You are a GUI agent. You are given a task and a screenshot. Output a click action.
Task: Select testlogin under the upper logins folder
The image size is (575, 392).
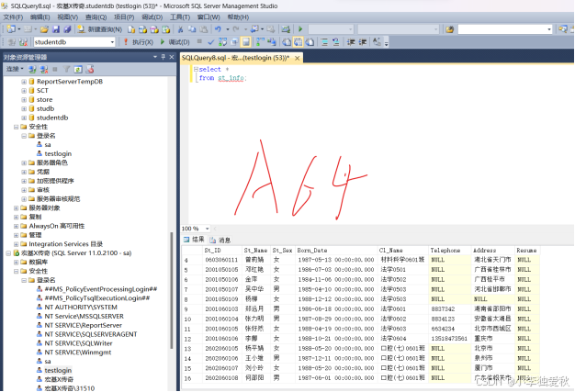click(x=58, y=154)
